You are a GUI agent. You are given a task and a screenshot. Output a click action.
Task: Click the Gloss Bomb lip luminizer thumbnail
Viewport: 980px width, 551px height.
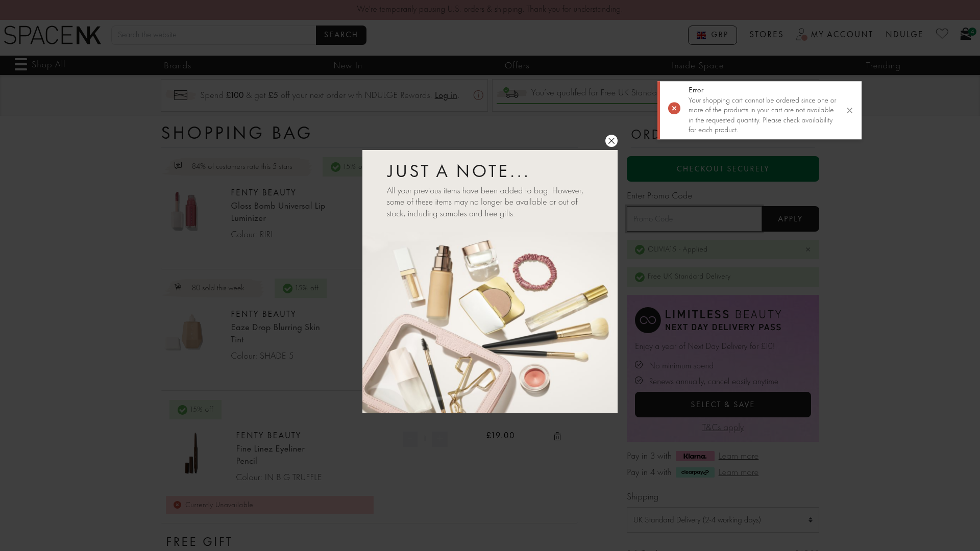pos(184,211)
